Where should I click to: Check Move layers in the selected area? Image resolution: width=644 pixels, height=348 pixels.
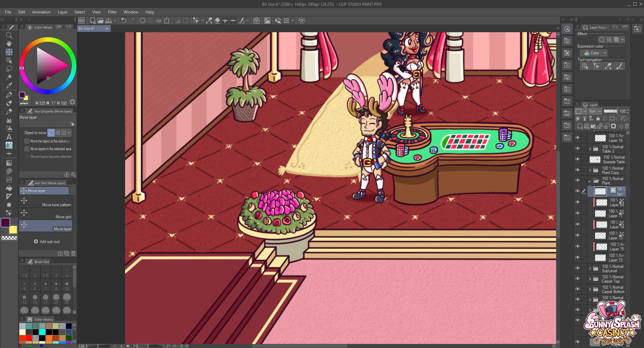pyautogui.click(x=27, y=149)
